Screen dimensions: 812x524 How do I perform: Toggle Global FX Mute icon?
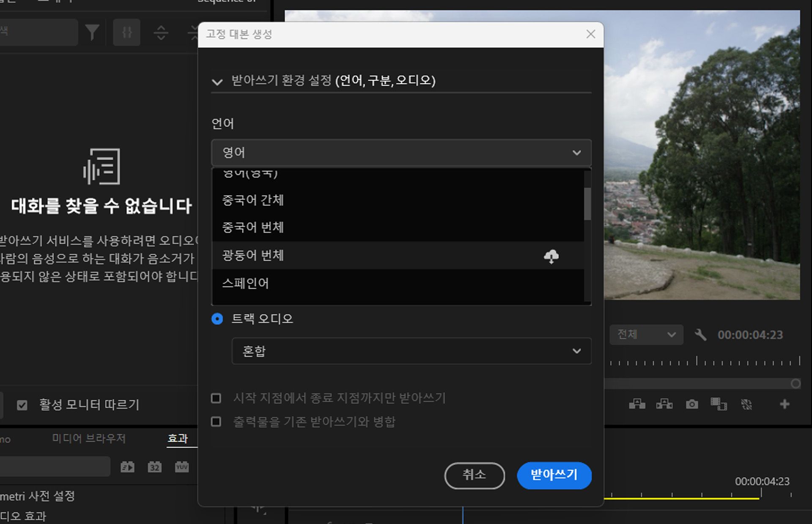(x=747, y=404)
